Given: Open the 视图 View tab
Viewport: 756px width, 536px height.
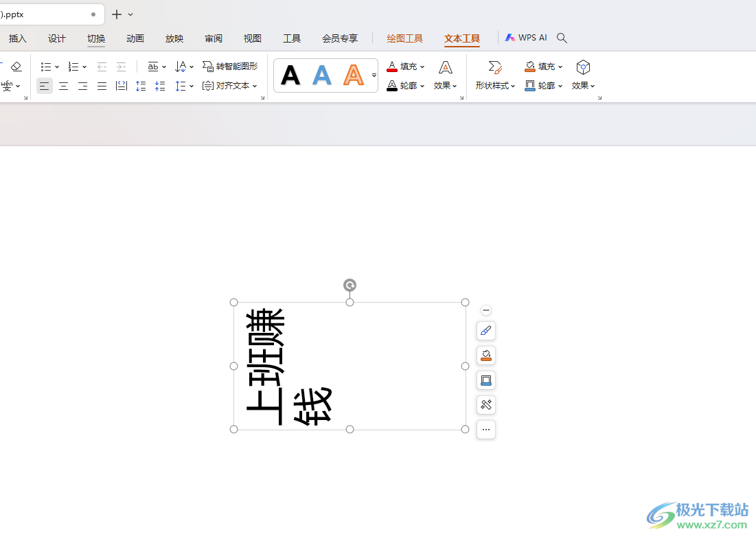Looking at the screenshot, I should [253, 38].
